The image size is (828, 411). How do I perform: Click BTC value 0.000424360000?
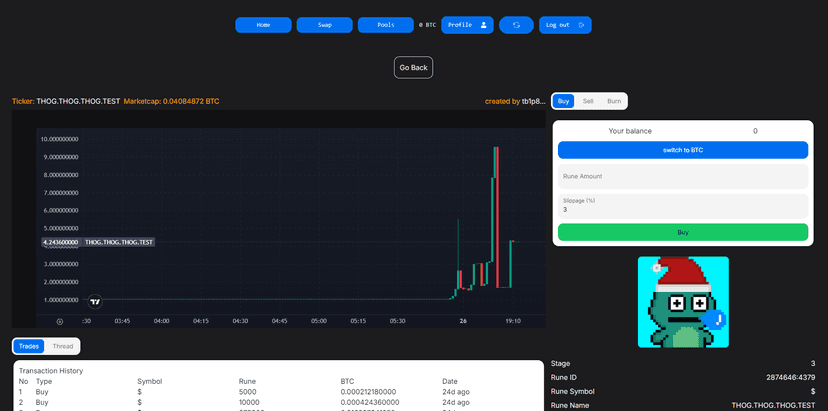pos(369,403)
